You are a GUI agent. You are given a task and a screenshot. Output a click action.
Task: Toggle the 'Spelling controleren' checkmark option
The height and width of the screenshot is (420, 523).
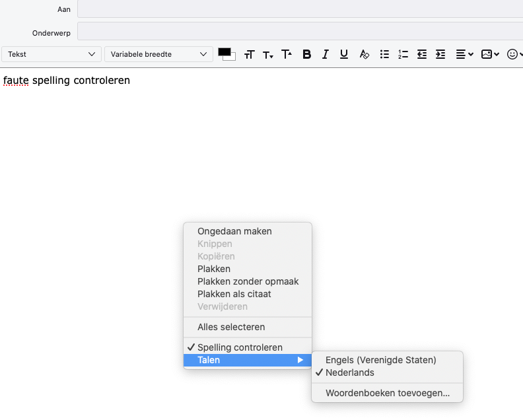[240, 347]
